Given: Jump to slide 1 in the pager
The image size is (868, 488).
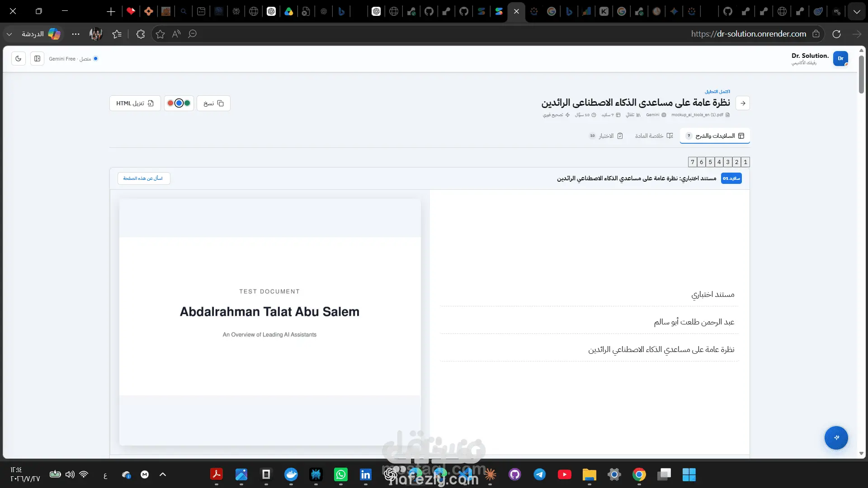Looking at the screenshot, I should [x=745, y=162].
